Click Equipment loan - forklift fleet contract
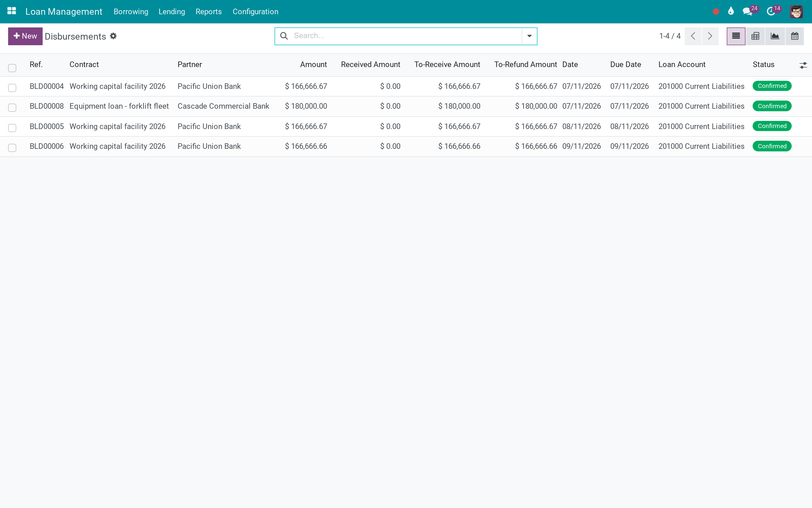Image resolution: width=812 pixels, height=508 pixels. coord(119,106)
